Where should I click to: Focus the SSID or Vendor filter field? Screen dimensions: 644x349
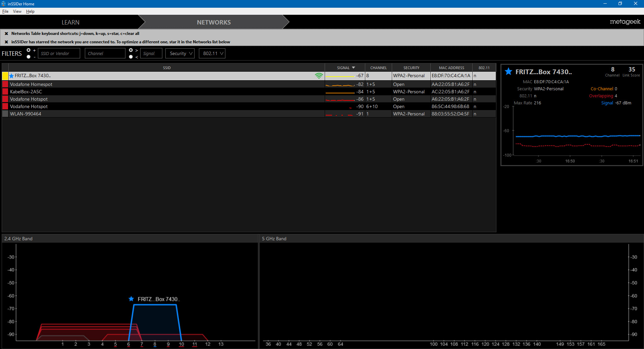tap(59, 53)
